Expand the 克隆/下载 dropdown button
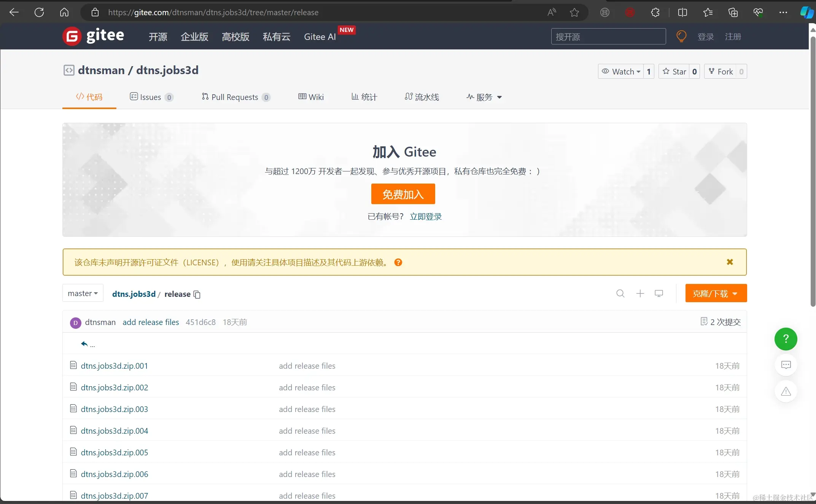 [716, 293]
